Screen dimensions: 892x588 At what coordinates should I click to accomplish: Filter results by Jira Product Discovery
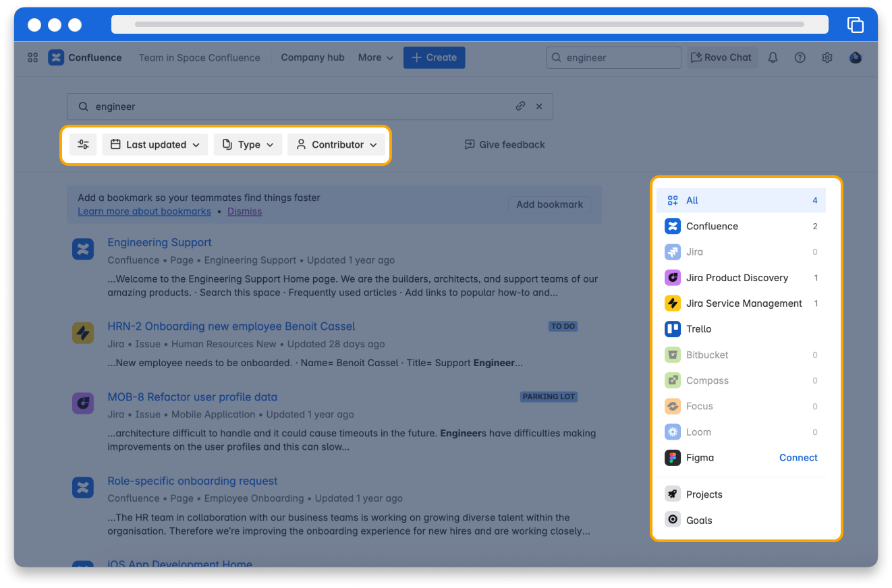(x=741, y=277)
